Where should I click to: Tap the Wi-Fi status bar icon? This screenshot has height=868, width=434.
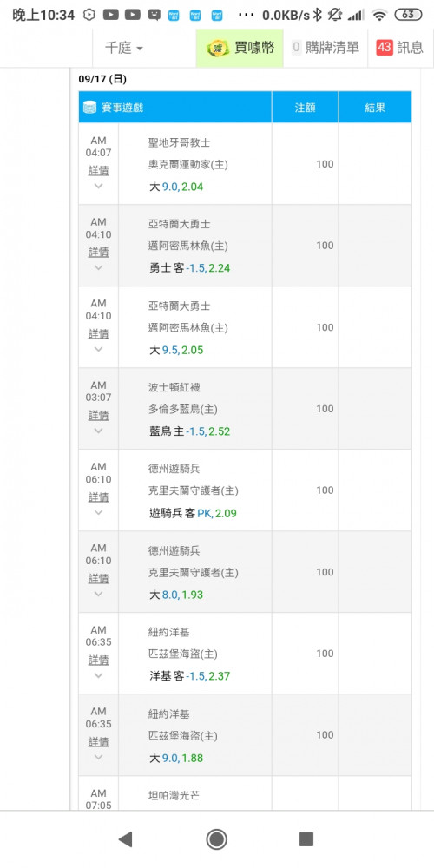[x=379, y=15]
